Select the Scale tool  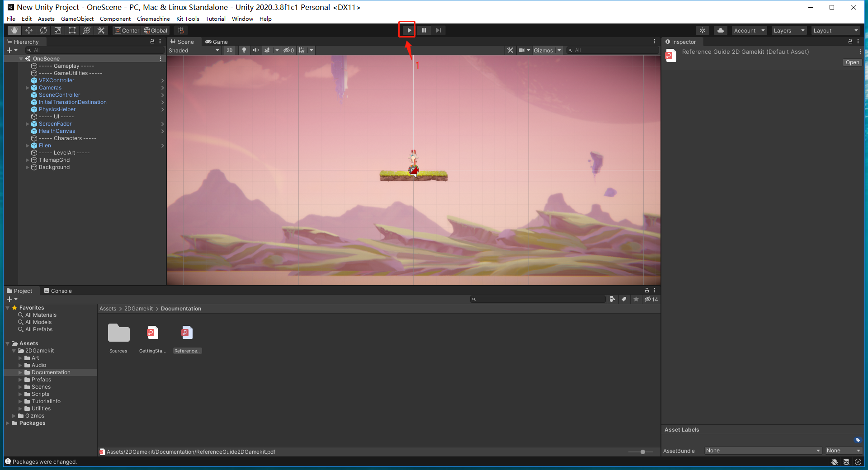(x=58, y=30)
